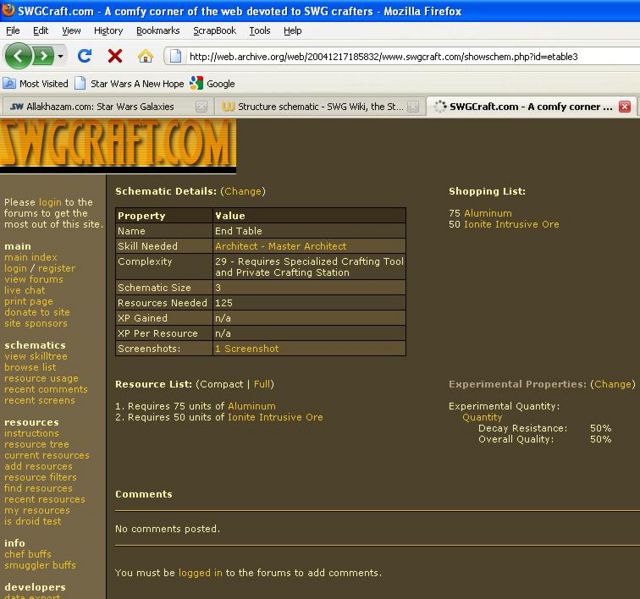640x599 pixels.
Task: Click the browser Back arrow button
Action: [x=19, y=56]
